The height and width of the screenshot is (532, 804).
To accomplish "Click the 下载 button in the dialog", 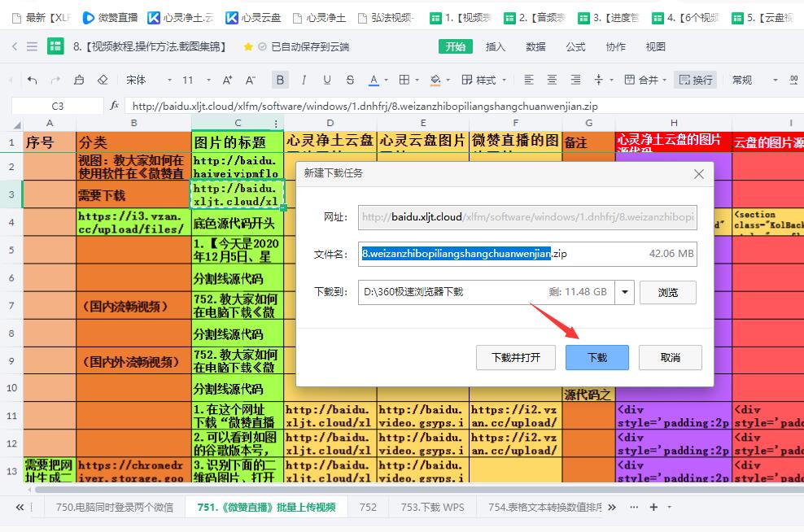I will coord(596,357).
